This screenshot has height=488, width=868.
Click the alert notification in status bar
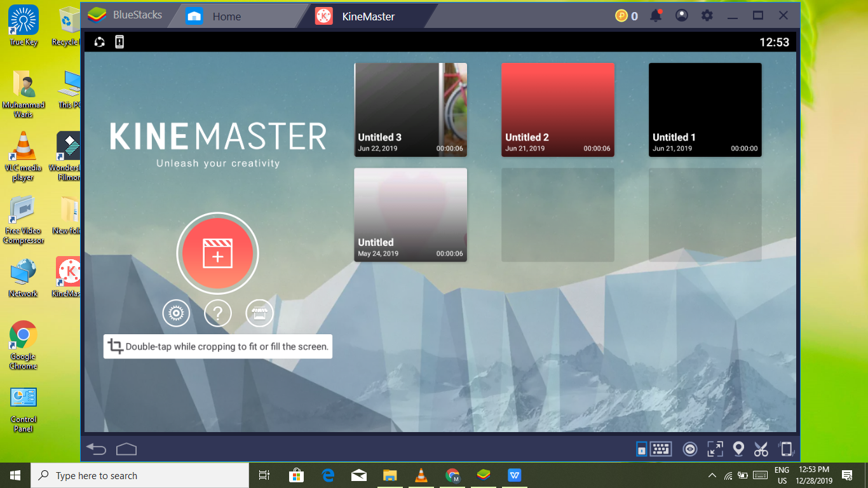tap(119, 42)
